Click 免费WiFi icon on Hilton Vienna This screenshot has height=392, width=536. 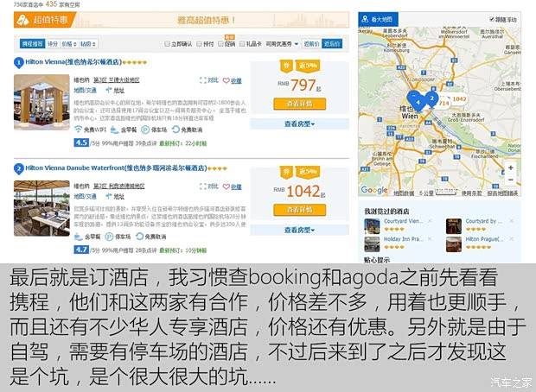79,130
